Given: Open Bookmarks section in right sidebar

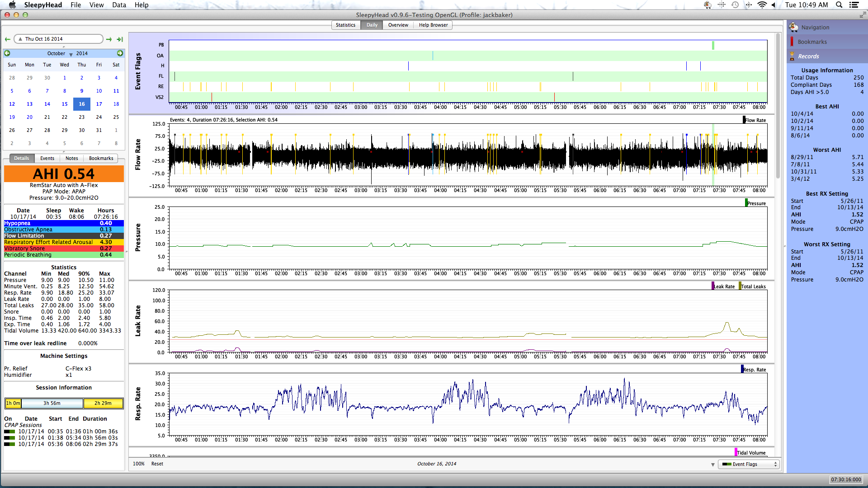Looking at the screenshot, I should coord(827,42).
